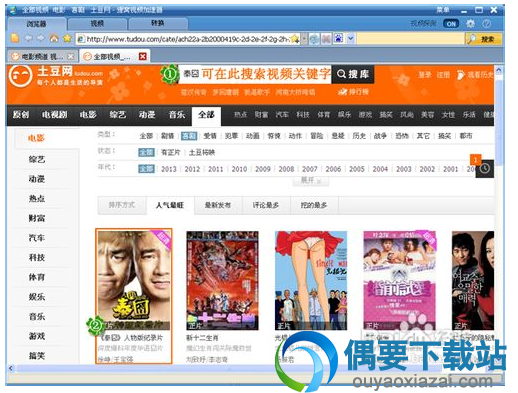Select the 全部视频 page tab
Screen dimensions: 518x393
tap(115, 56)
